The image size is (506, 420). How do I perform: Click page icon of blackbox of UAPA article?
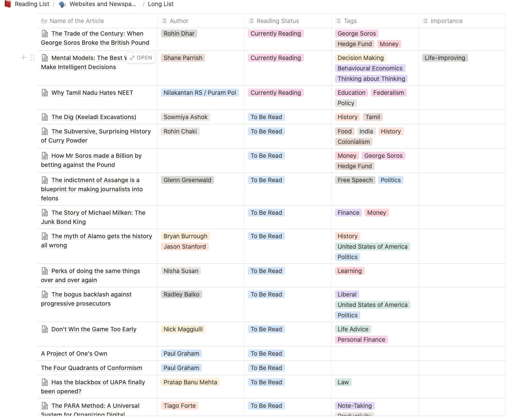pos(45,382)
